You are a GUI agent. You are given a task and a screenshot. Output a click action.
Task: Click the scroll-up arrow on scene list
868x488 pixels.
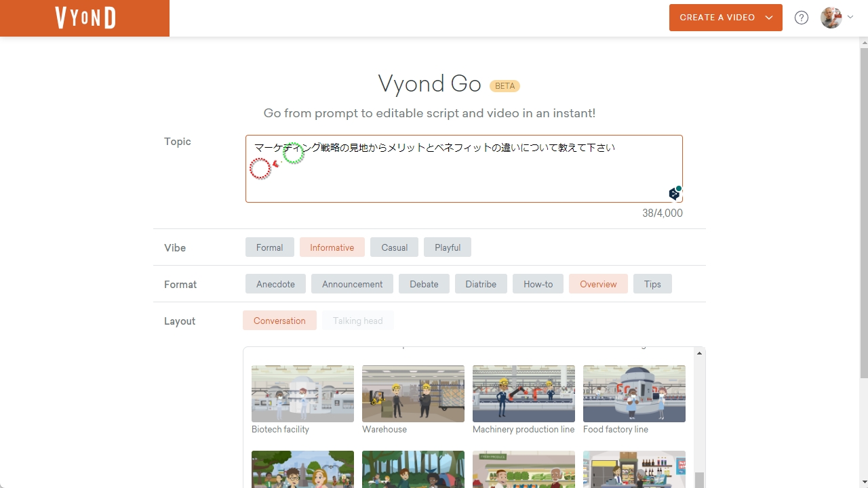699,352
